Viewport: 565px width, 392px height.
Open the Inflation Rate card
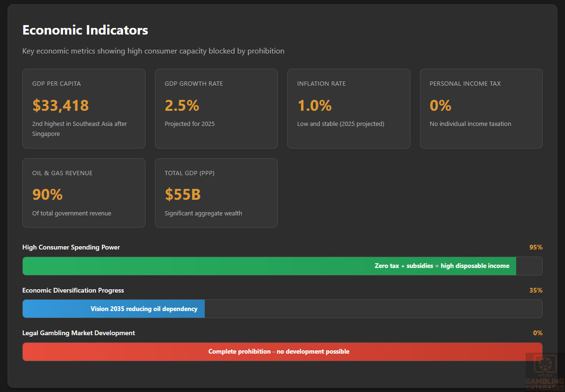(348, 108)
